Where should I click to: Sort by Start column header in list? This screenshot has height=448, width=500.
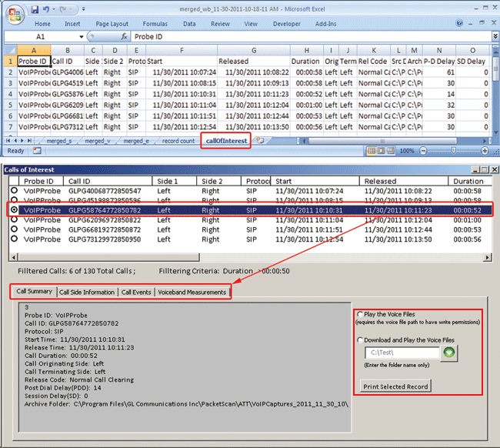pyautogui.click(x=315, y=181)
